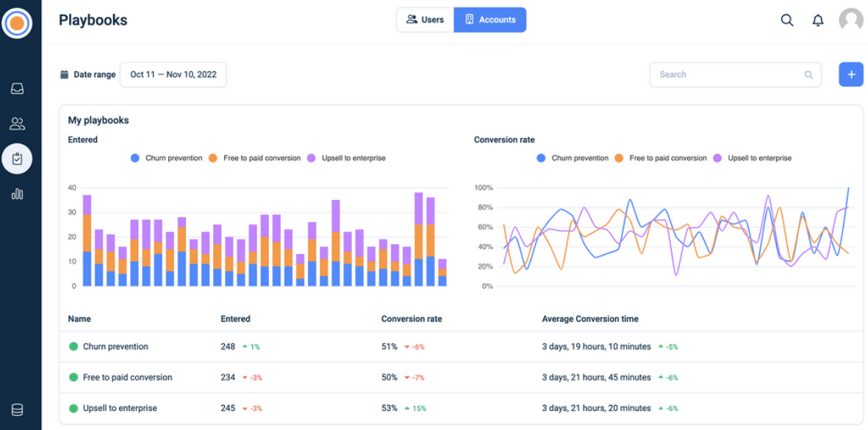Open the user avatar profile menu
This screenshot has width=868, height=430.
tap(851, 21)
